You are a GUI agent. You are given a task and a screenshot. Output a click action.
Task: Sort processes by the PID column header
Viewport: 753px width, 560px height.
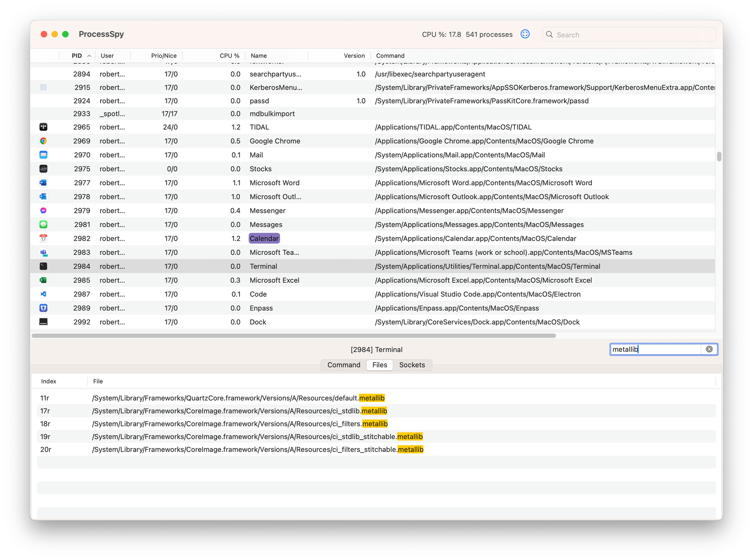[77, 56]
